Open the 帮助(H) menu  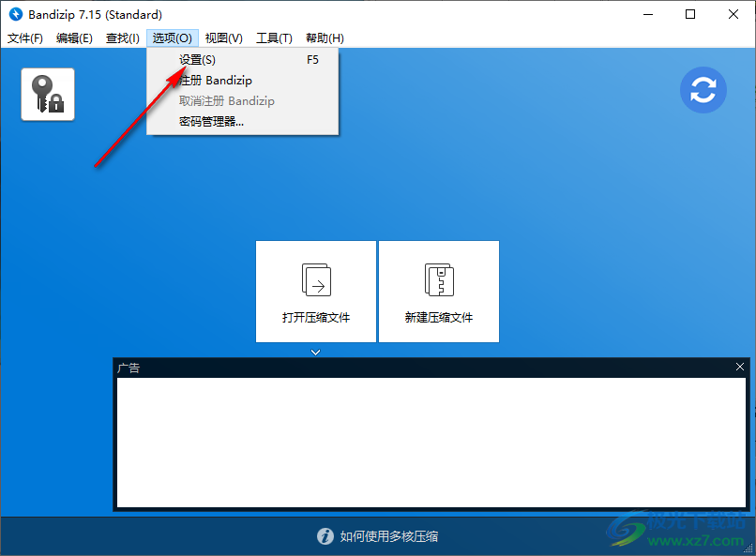(x=325, y=38)
